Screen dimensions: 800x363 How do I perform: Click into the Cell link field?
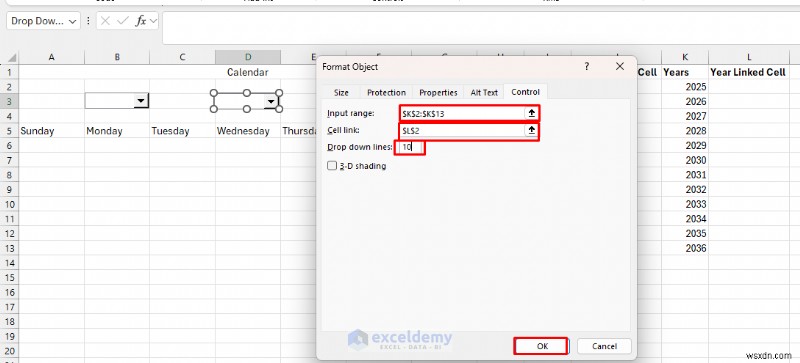point(462,131)
